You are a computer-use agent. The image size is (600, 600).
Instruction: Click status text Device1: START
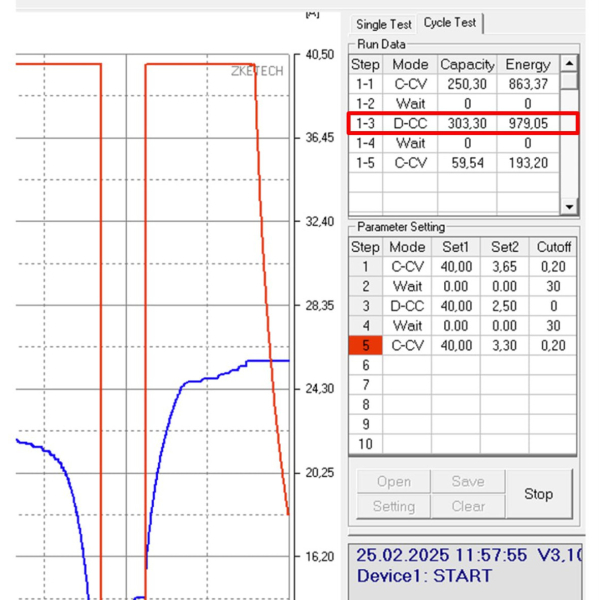coord(424,576)
